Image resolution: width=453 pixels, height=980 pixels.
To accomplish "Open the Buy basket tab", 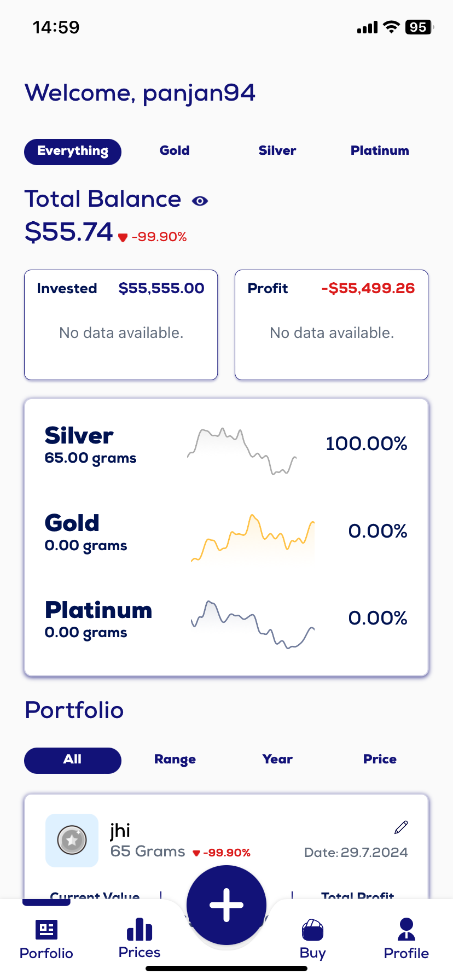I will point(312,938).
